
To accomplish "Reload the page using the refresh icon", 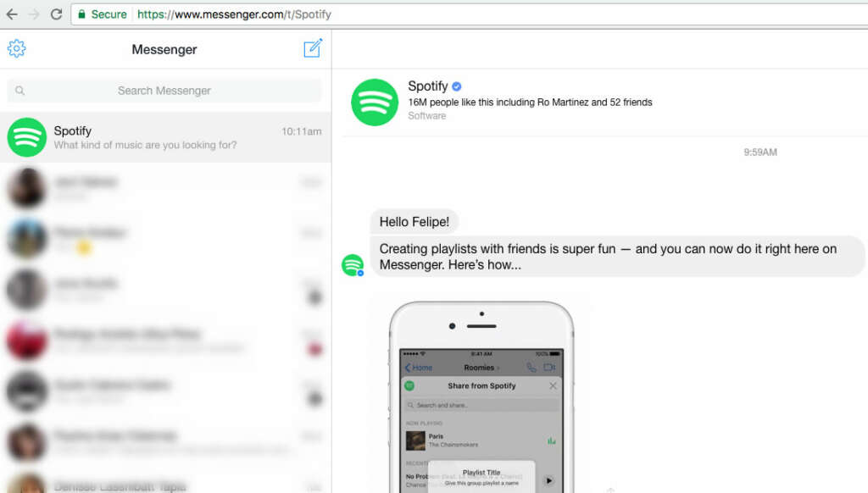I will tap(56, 14).
